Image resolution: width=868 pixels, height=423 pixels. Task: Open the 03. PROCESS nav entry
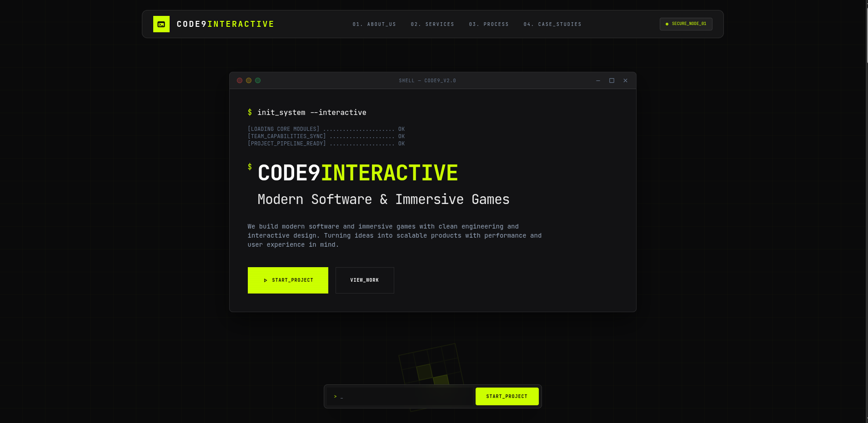pyautogui.click(x=489, y=24)
